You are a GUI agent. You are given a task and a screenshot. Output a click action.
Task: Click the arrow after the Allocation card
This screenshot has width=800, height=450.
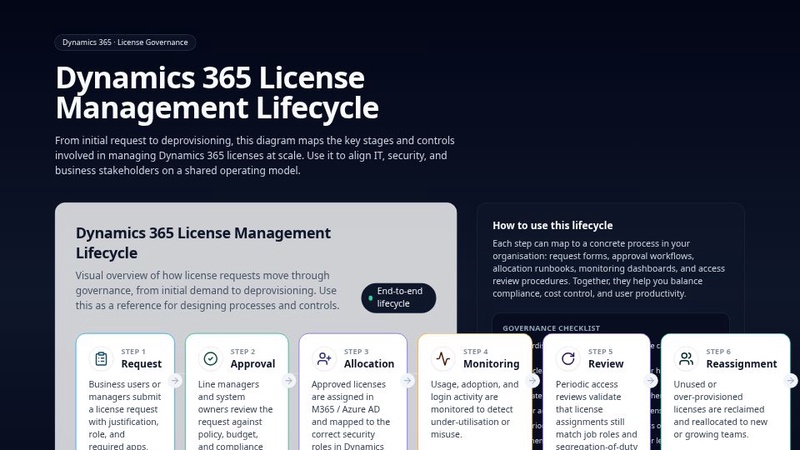[x=407, y=381]
